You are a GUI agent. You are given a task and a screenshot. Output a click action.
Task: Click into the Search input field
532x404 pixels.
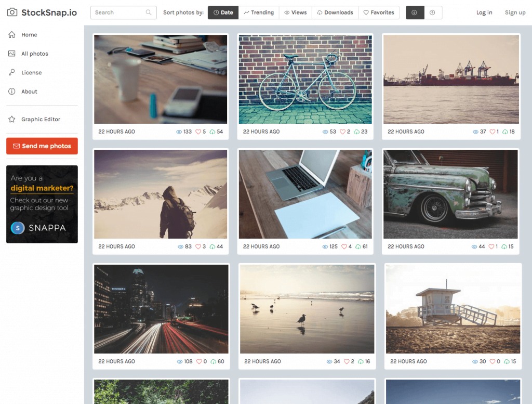(x=124, y=12)
